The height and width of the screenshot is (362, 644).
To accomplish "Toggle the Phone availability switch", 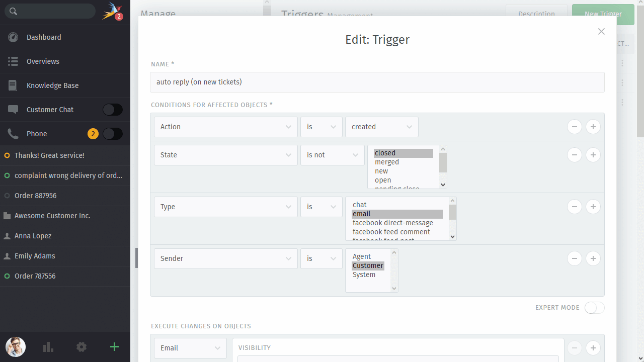I will point(112,133).
